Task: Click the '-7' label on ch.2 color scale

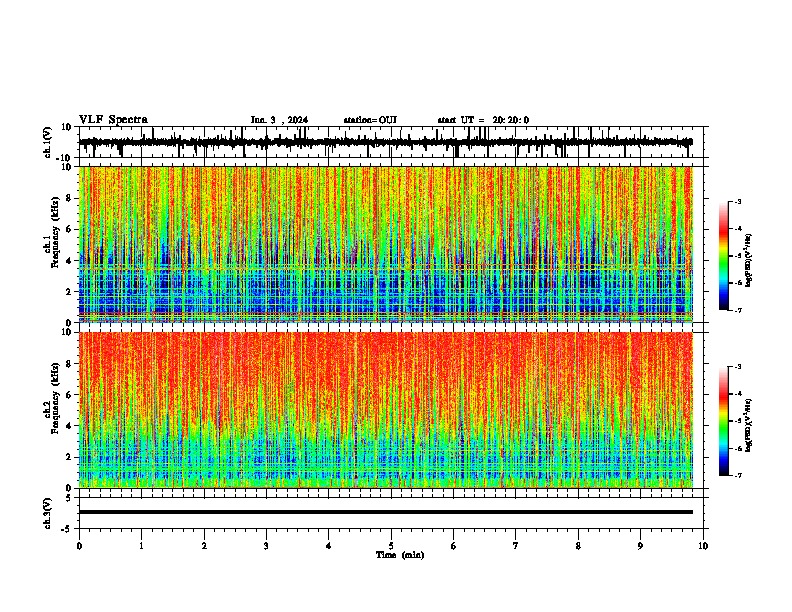Action: (737, 476)
